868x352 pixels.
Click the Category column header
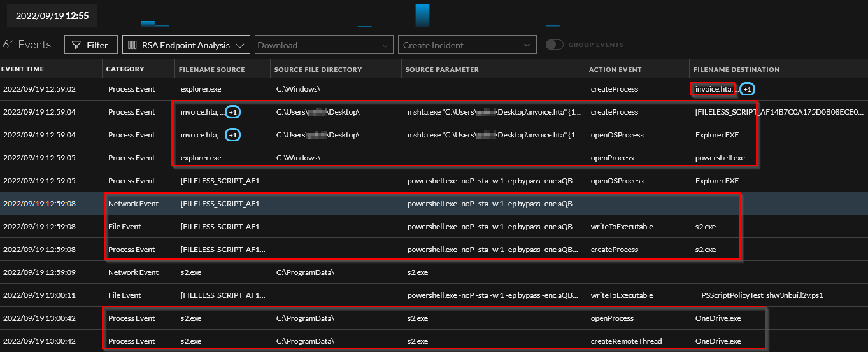point(125,69)
